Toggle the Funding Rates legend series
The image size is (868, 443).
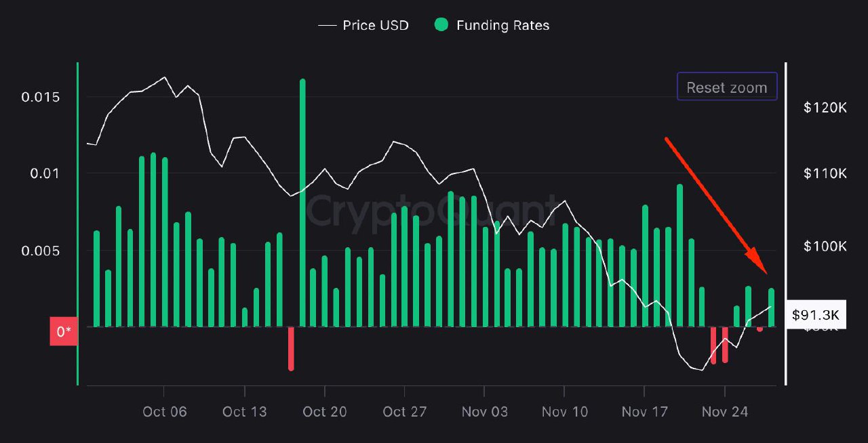(502, 26)
